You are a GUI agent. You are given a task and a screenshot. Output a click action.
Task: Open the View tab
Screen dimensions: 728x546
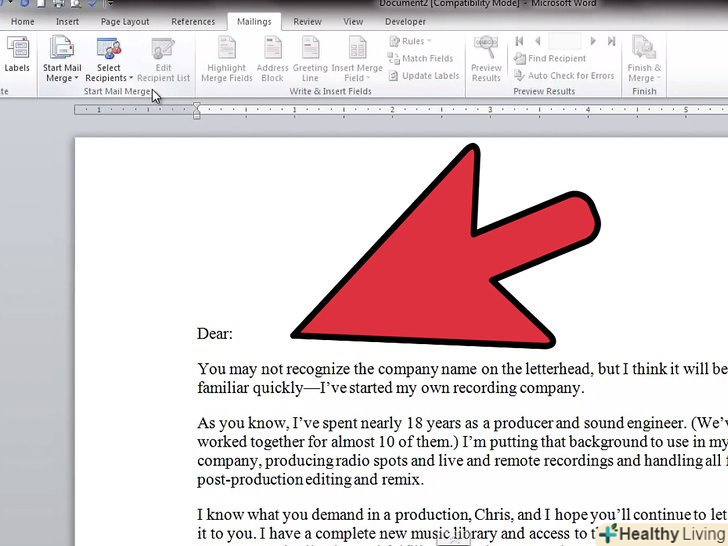point(353,22)
